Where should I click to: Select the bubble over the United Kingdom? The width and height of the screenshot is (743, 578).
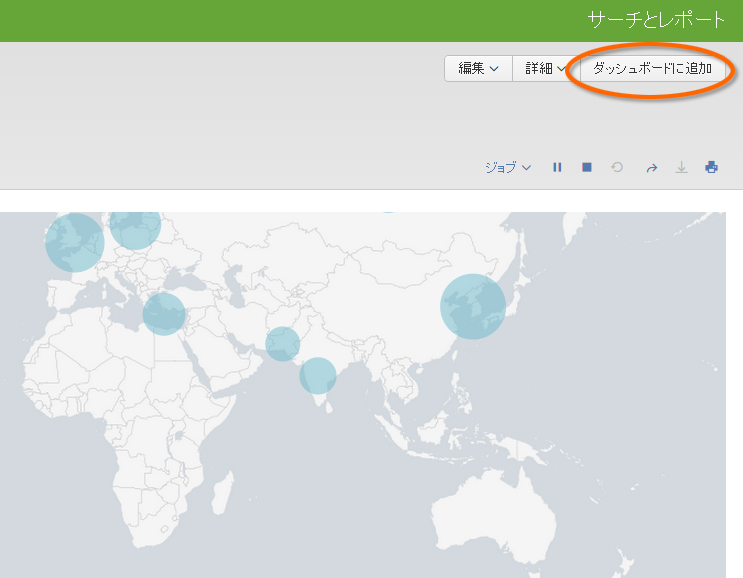(x=75, y=243)
